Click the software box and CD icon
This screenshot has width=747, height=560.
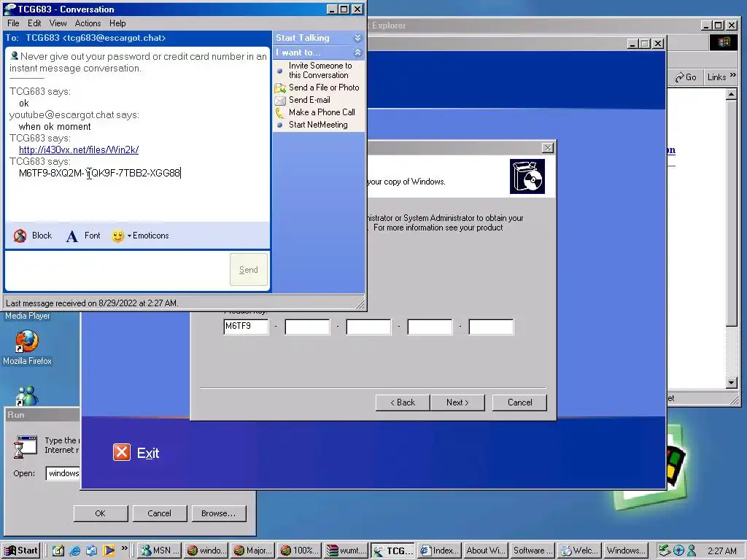pos(527,176)
